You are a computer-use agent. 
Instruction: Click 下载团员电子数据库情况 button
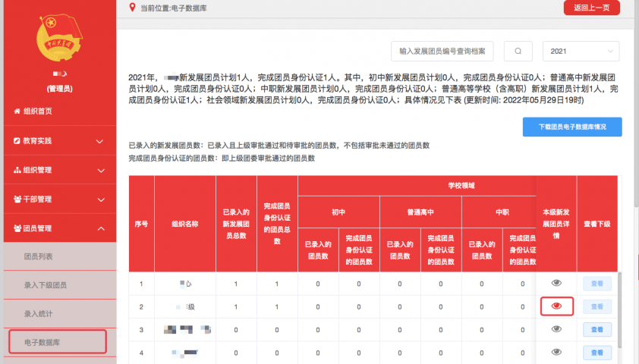pyautogui.click(x=572, y=127)
